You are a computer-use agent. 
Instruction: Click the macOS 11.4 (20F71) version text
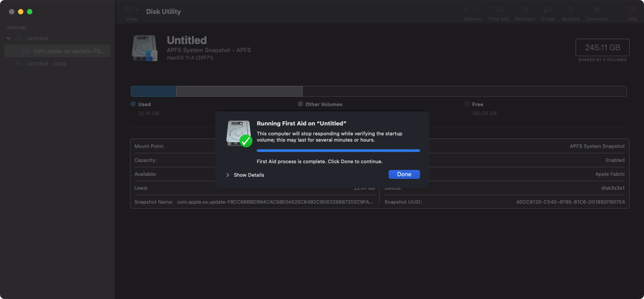190,58
